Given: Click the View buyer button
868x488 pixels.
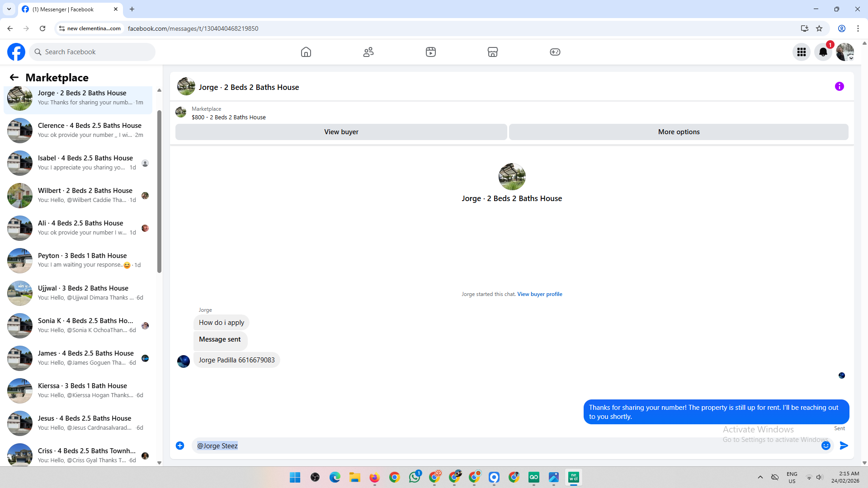Looking at the screenshot, I should (341, 132).
